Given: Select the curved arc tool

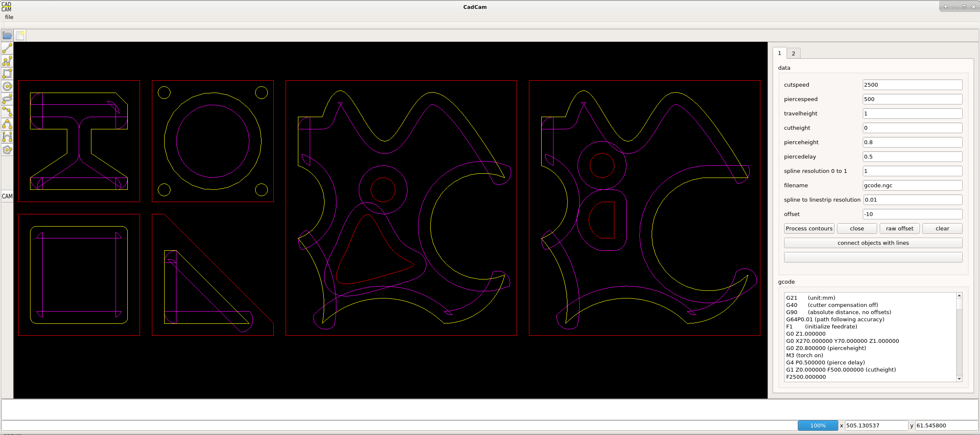Looking at the screenshot, I should click(7, 124).
